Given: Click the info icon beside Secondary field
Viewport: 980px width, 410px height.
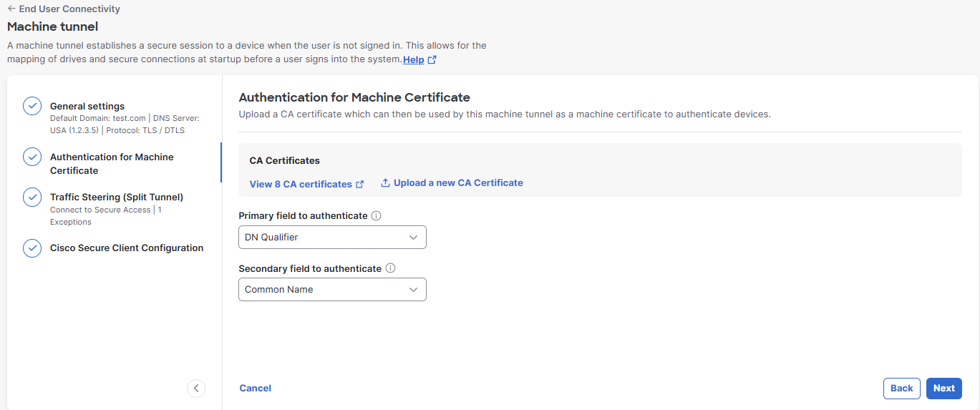Looking at the screenshot, I should (x=390, y=268).
